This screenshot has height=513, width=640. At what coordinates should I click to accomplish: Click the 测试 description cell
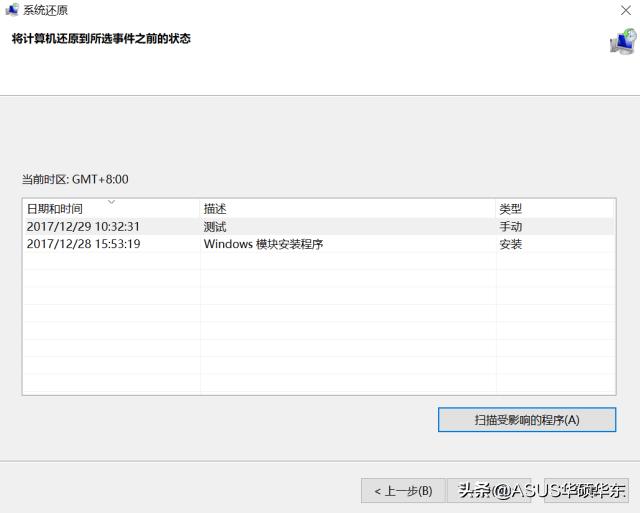(x=215, y=227)
